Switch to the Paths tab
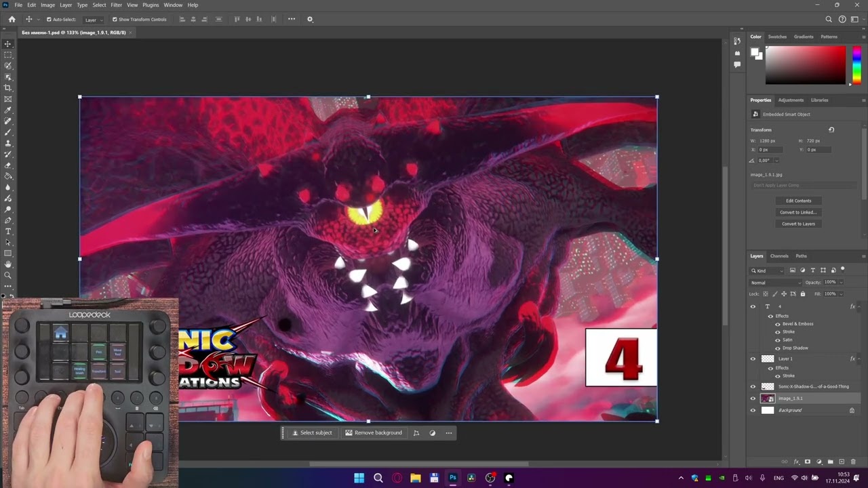The width and height of the screenshot is (868, 488). coord(802,256)
